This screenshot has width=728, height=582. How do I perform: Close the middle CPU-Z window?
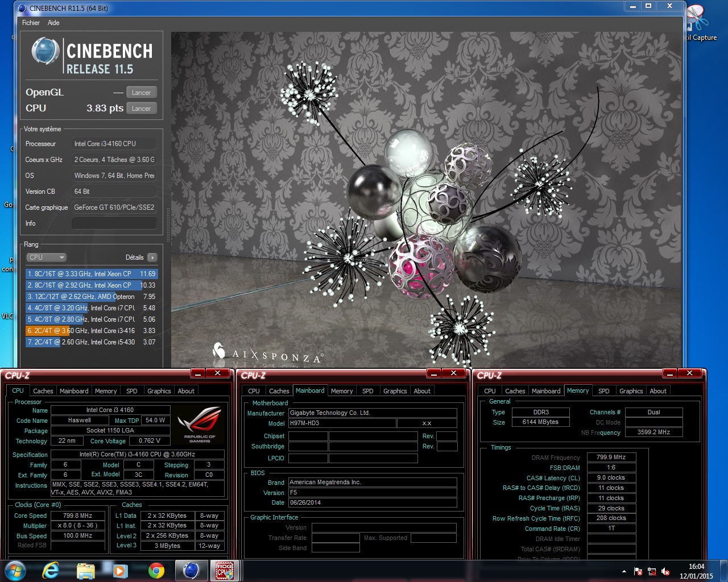453,373
